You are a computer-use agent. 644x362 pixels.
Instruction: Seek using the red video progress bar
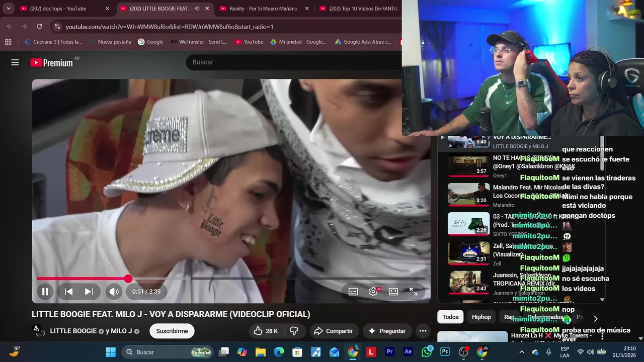[231, 279]
